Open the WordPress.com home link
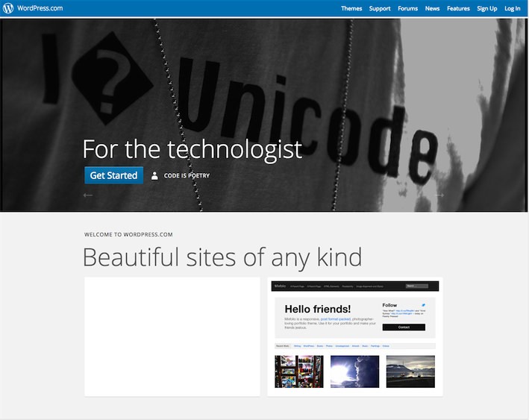The width and height of the screenshot is (529, 420). click(x=40, y=8)
